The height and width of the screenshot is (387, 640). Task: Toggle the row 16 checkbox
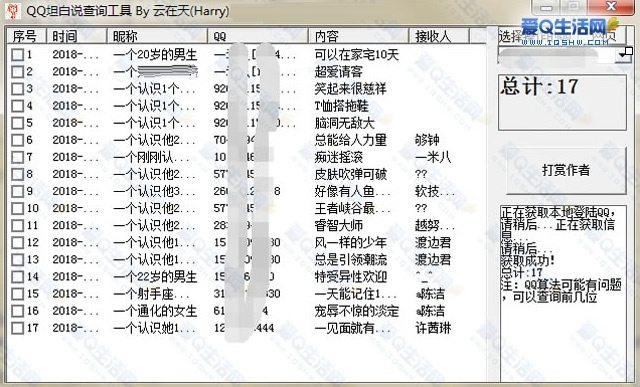point(18,311)
